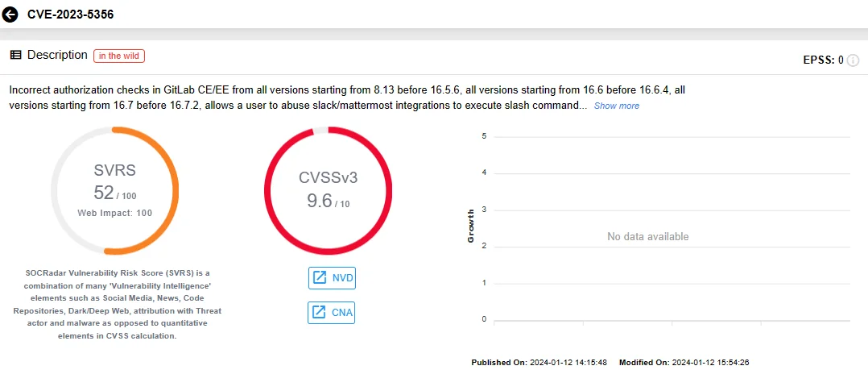
Task: Open the EPSS info icon
Action: click(x=853, y=60)
